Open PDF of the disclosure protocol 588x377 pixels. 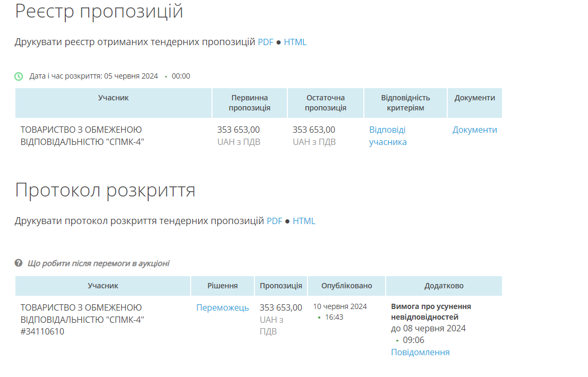click(274, 221)
